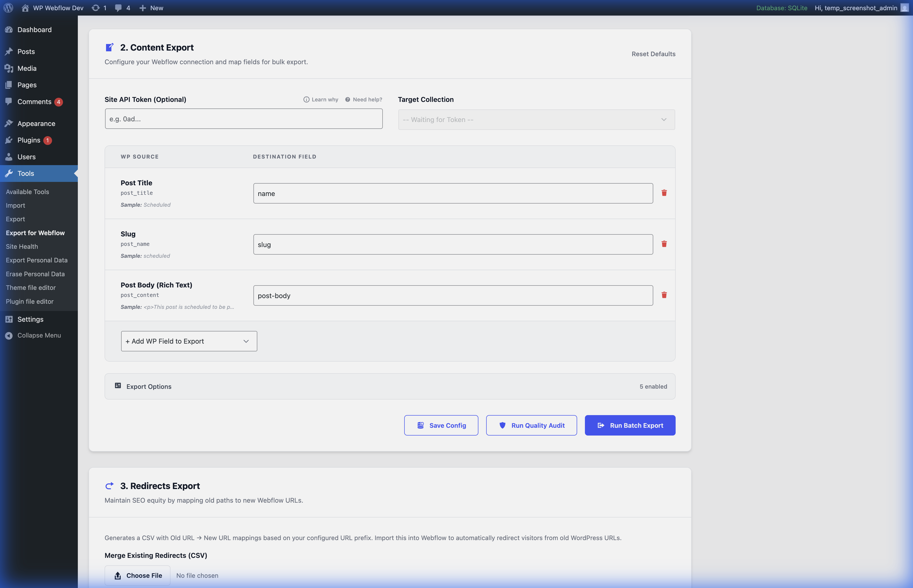Open the Target Collection dropdown
Screen dimensions: 913x588
pyautogui.click(x=536, y=119)
